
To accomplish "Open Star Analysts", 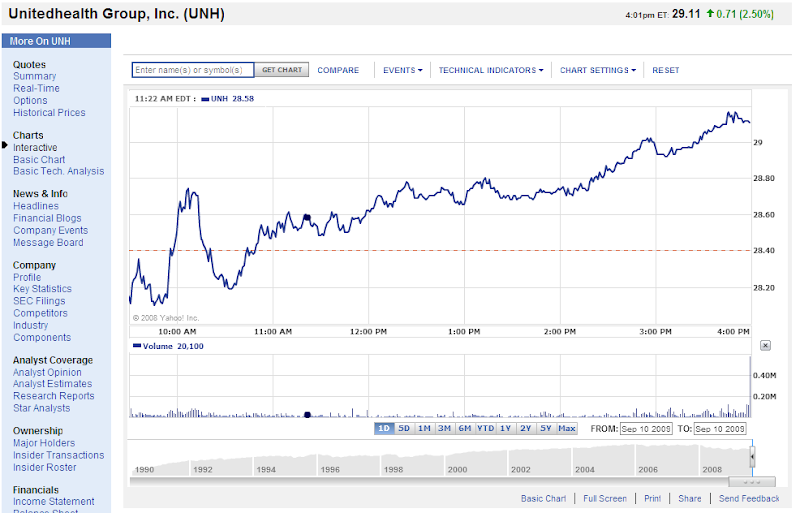I will point(41,408).
